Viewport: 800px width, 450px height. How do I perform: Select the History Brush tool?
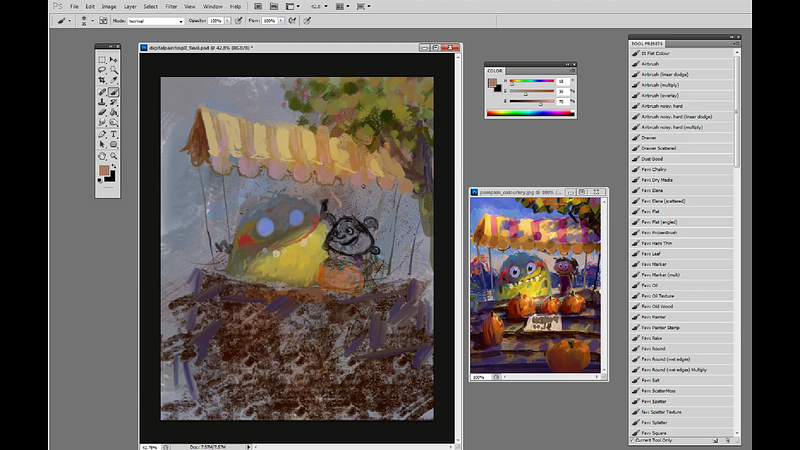pyautogui.click(x=113, y=102)
